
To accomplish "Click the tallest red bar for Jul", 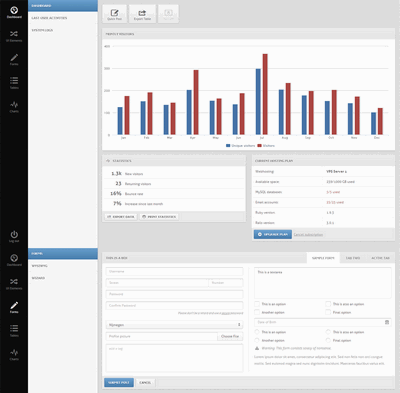I will pos(265,94).
